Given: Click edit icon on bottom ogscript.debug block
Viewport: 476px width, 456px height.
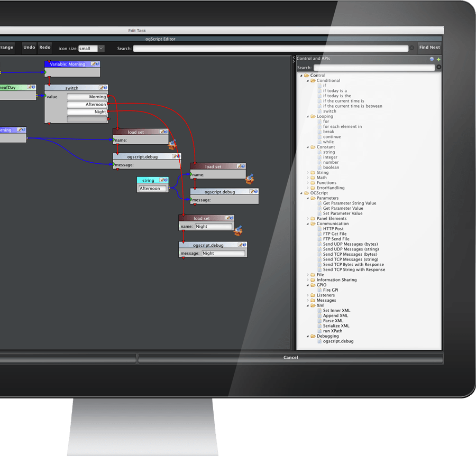Looking at the screenshot, I should coord(241,245).
